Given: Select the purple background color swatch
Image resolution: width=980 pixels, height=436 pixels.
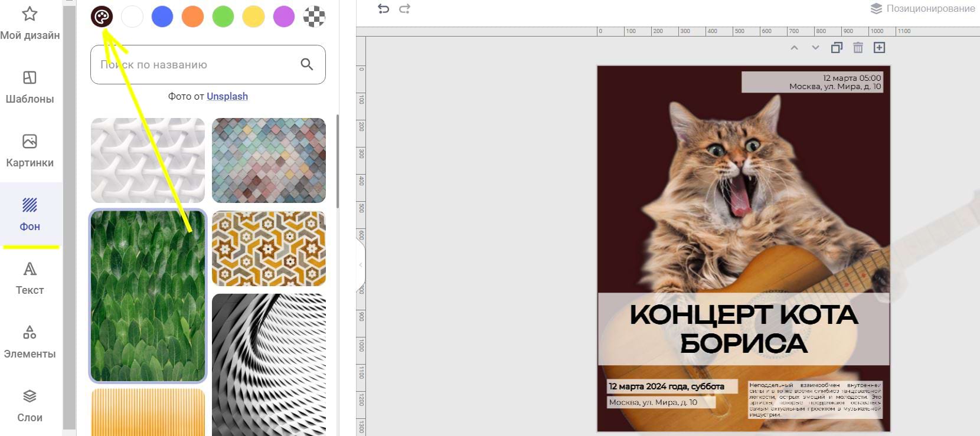Looking at the screenshot, I should click(284, 17).
